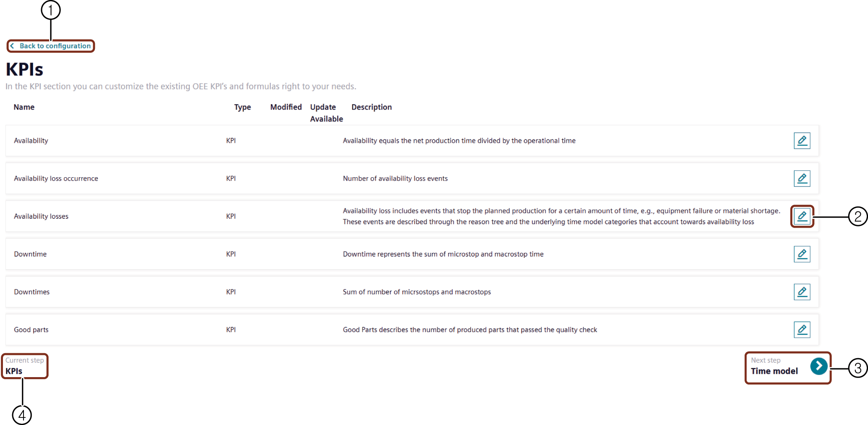Click the edit icon in Downtime row
This screenshot has height=425, width=868.
click(x=802, y=254)
